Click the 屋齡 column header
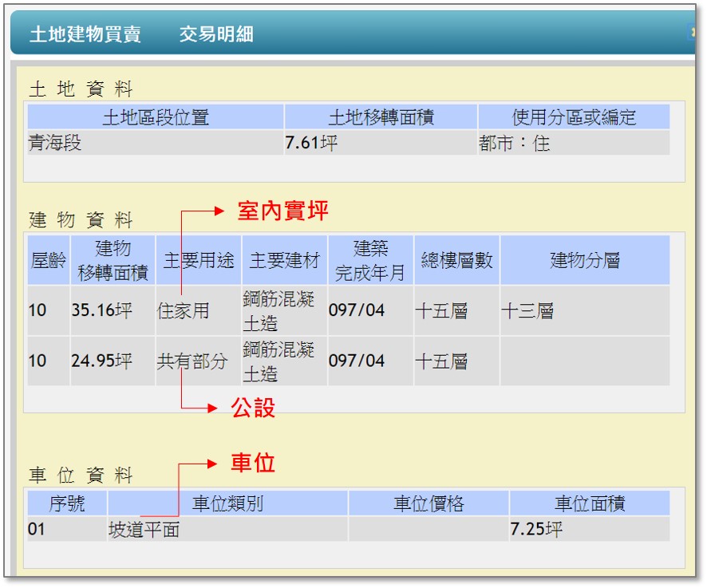The image size is (707, 588). 49,260
